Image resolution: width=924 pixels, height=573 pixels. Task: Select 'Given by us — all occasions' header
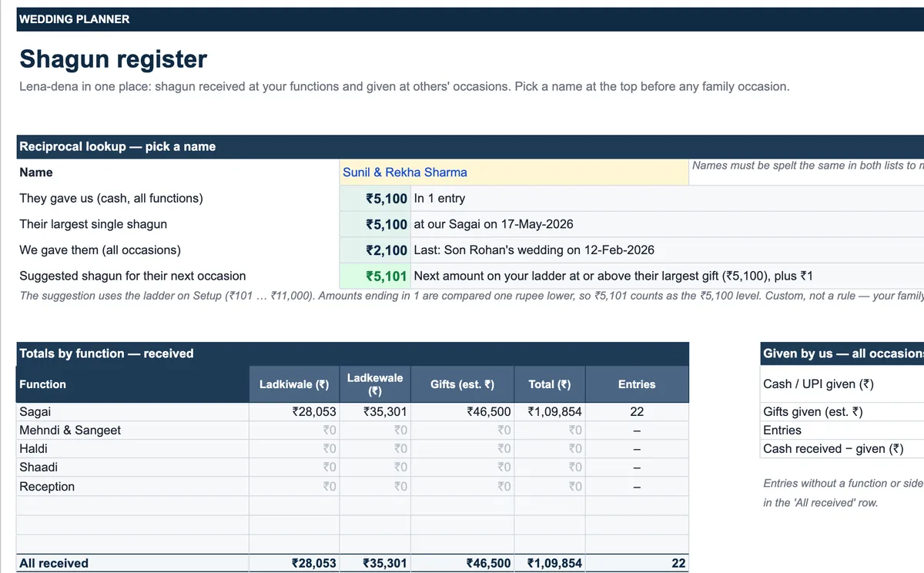(x=842, y=354)
